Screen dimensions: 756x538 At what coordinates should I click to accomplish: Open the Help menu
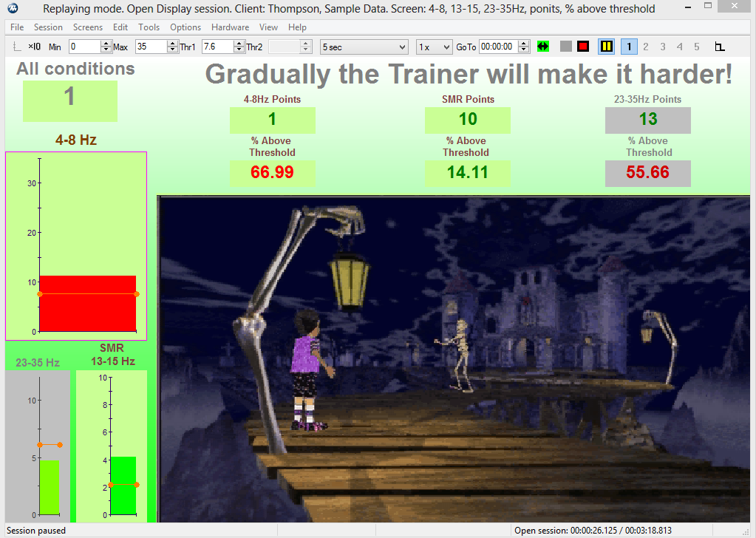297,27
